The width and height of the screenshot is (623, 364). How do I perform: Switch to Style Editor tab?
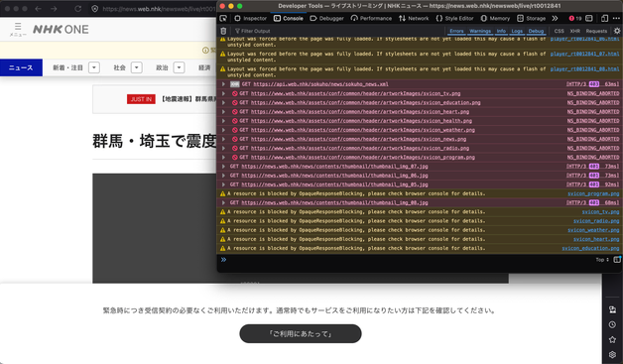tap(454, 18)
